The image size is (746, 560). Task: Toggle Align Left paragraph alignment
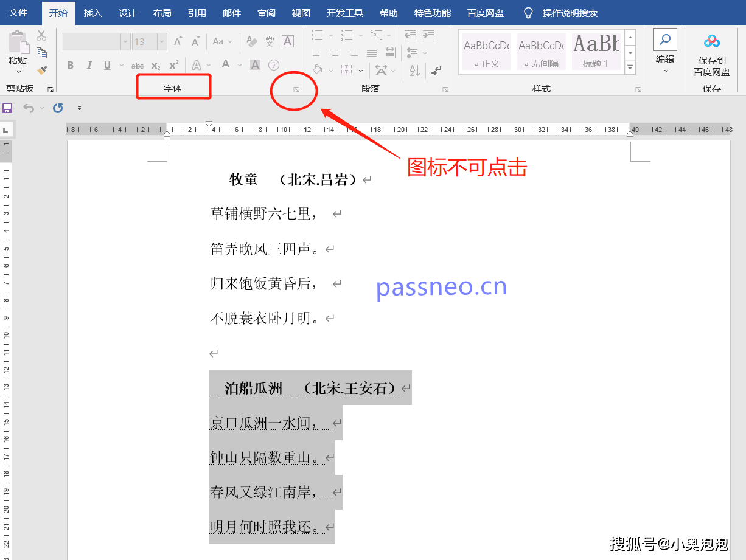(x=316, y=53)
